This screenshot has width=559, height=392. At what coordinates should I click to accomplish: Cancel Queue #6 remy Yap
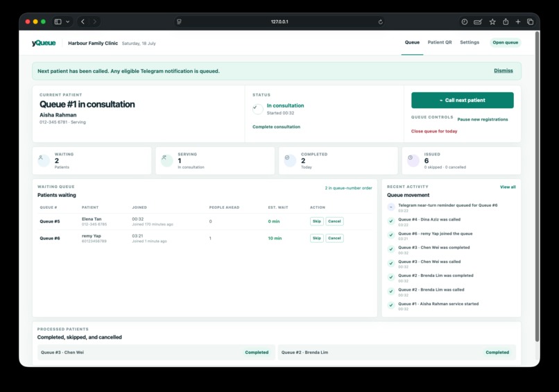(334, 238)
